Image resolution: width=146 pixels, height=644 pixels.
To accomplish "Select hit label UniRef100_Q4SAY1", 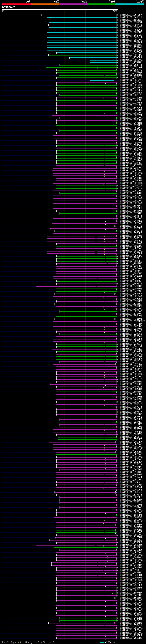I will (x=131, y=226).
